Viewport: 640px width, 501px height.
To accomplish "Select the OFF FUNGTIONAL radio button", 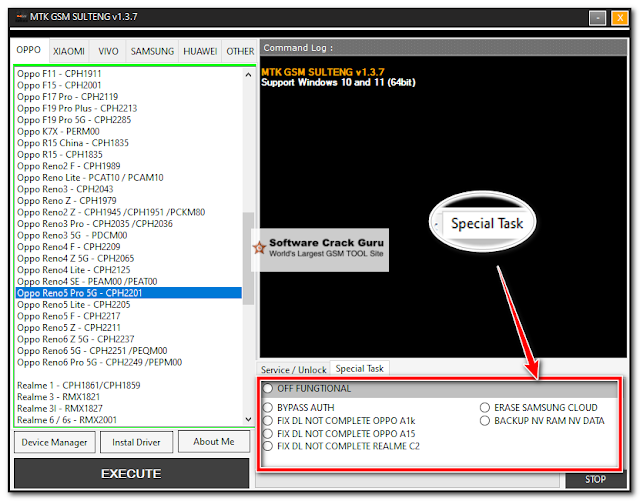I will [x=268, y=388].
